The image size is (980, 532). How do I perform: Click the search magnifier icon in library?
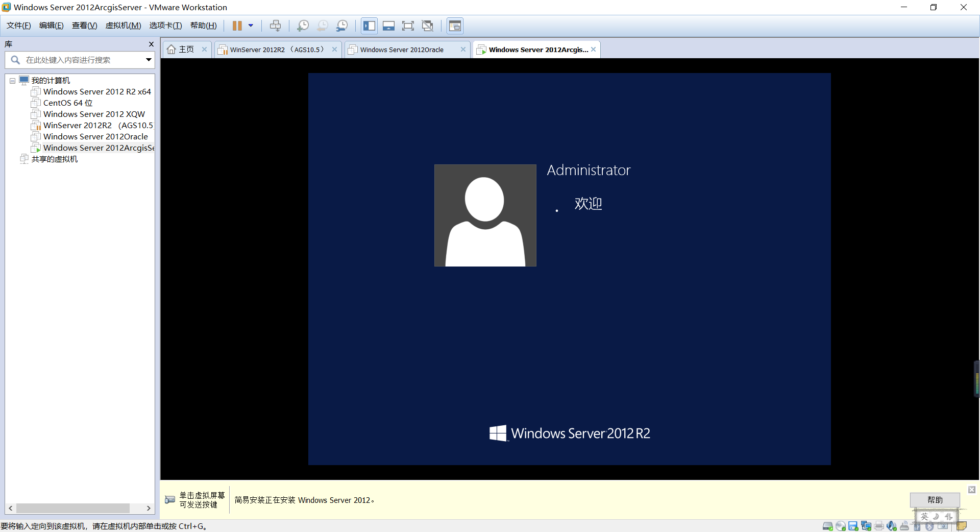pos(15,60)
